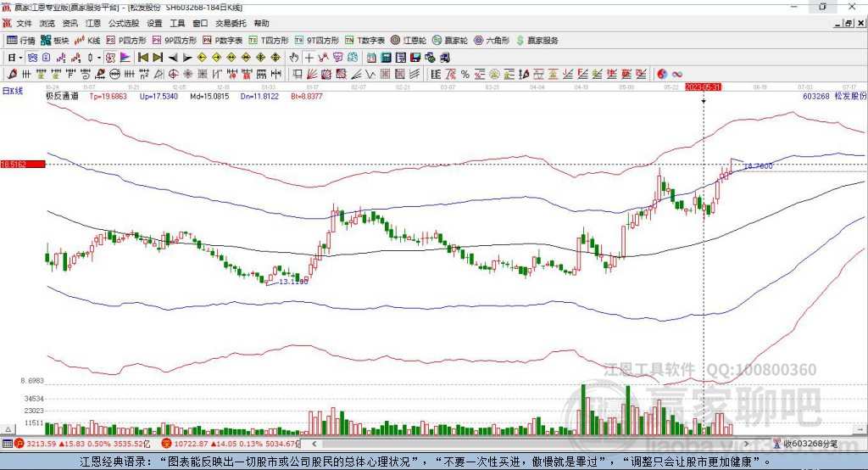
Task: Click the colored triangle chart icon
Action: tap(125, 58)
